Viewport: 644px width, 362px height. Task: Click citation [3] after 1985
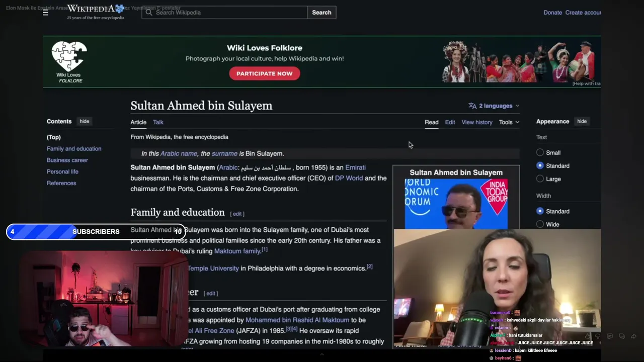(x=289, y=329)
